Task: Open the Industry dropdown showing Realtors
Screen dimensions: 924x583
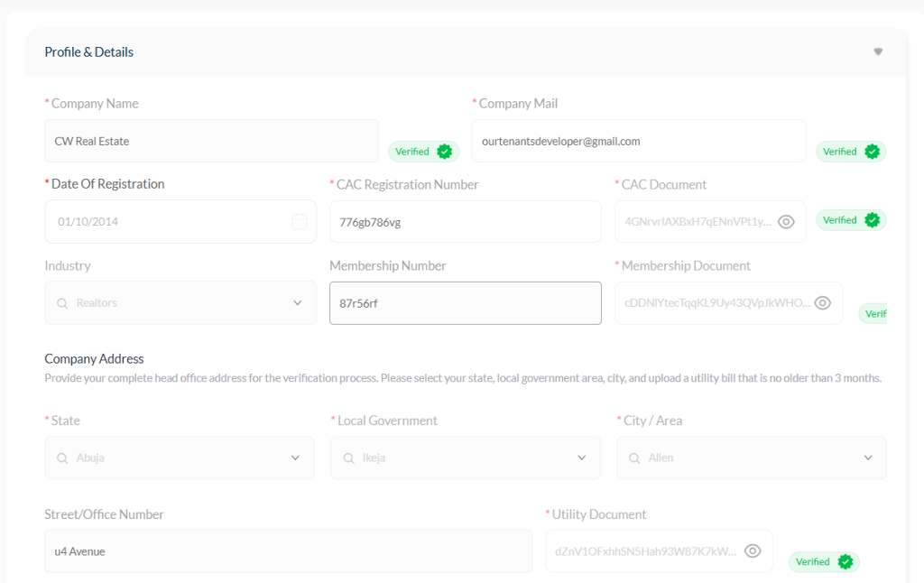Action: (x=180, y=303)
